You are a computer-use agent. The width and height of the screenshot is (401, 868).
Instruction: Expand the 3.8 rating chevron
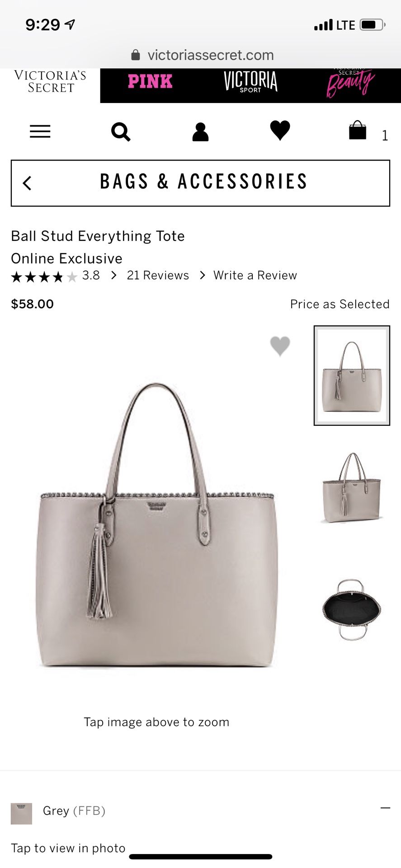[x=114, y=275]
